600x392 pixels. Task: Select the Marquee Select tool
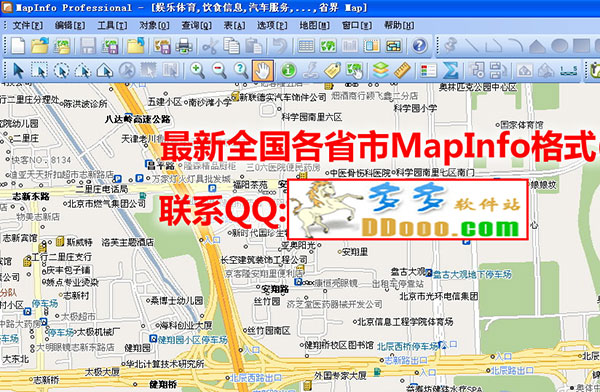[x=39, y=70]
